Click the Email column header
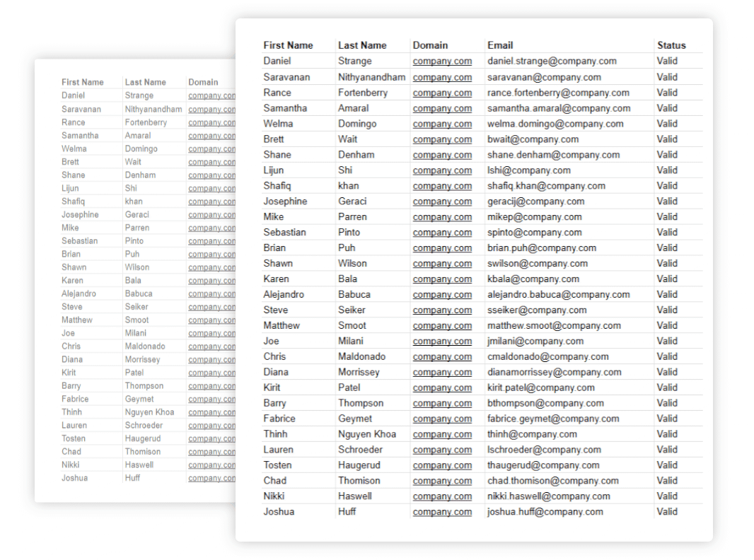The image size is (754, 560). click(x=500, y=45)
